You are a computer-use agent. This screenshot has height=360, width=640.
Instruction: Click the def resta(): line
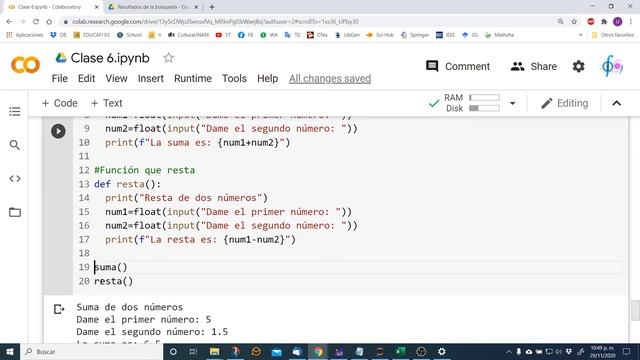pyautogui.click(x=127, y=184)
